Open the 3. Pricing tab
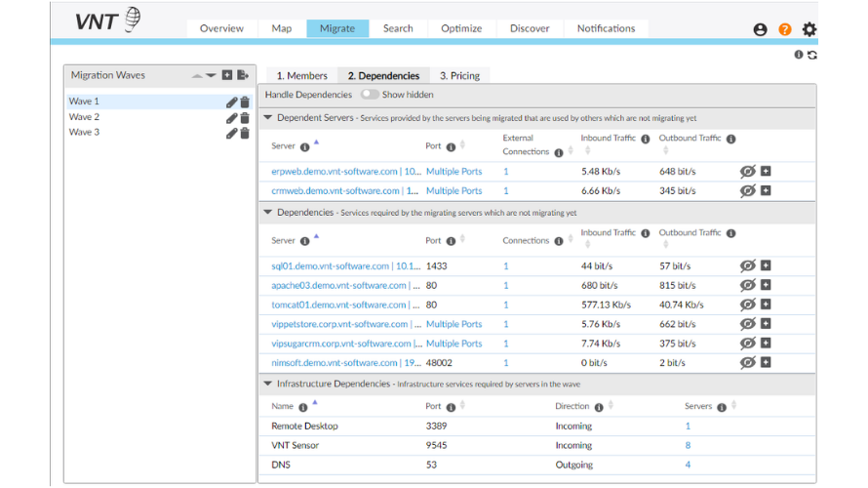The image size is (868, 488). click(x=459, y=75)
